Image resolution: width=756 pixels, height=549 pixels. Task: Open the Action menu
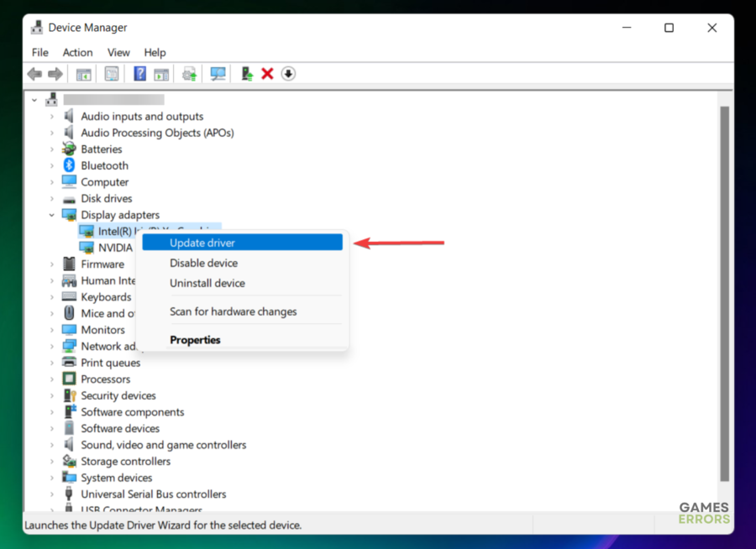pyautogui.click(x=77, y=52)
